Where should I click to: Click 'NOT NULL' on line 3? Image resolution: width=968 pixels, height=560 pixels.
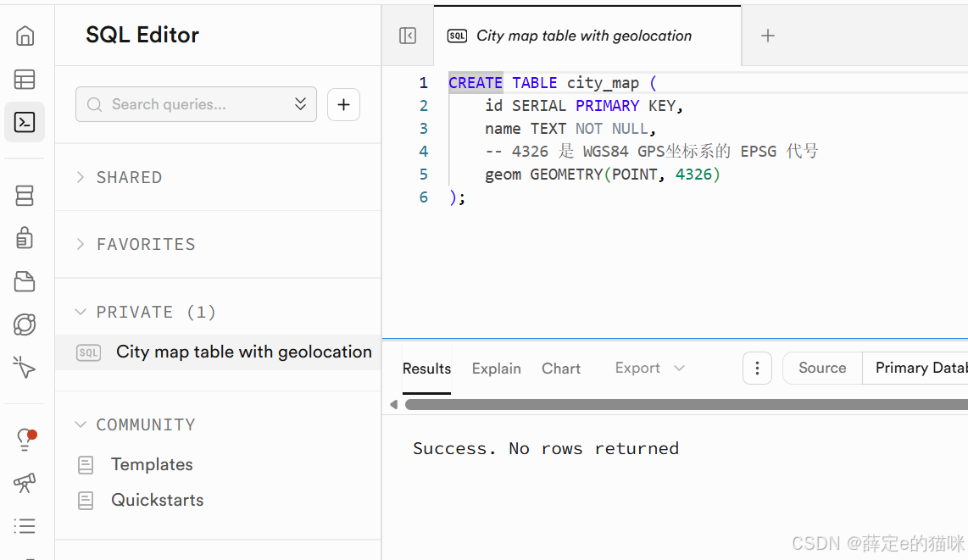click(612, 129)
